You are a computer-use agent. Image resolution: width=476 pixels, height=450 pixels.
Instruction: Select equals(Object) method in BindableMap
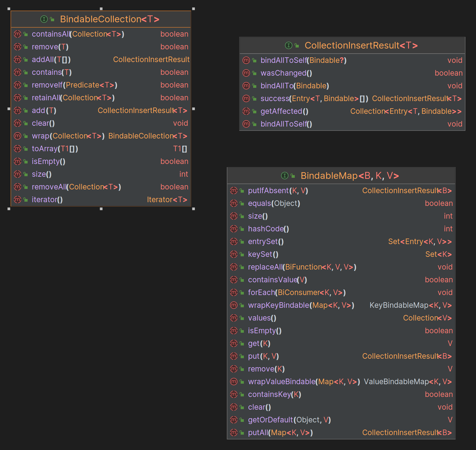[341, 203]
